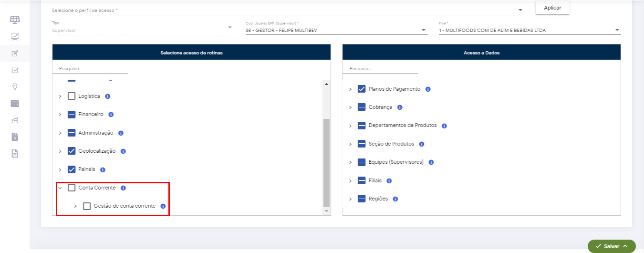This screenshot has height=253, width=644.
Task: Show info for Planos de Pagamento
Action: click(428, 89)
